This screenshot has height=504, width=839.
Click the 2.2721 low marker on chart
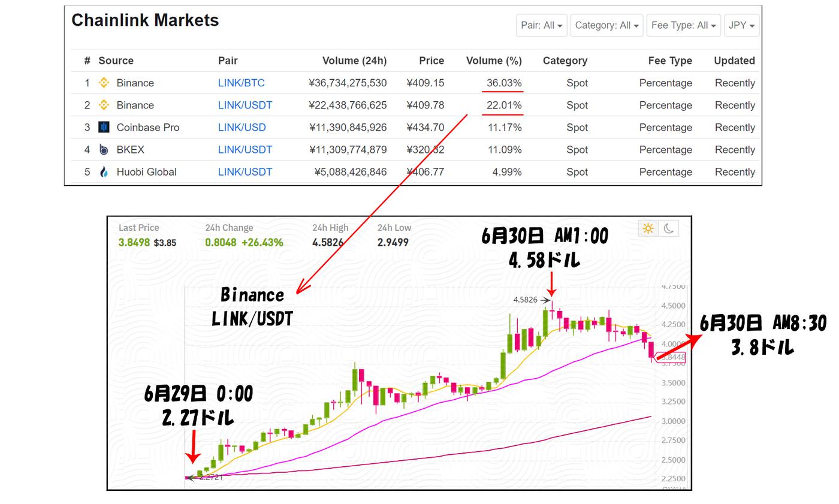210,478
